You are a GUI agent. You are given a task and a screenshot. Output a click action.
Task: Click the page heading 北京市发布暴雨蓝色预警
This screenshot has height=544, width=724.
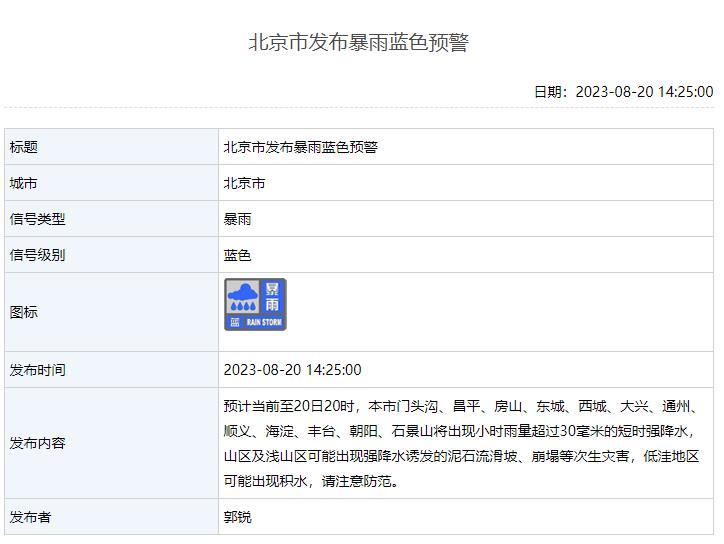click(358, 43)
